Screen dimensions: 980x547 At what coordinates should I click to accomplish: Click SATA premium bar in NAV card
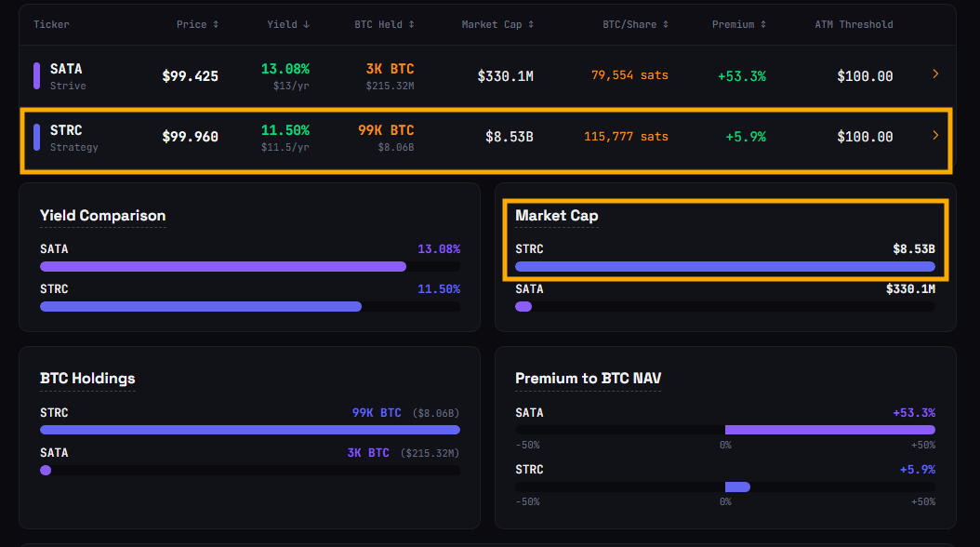[x=830, y=430]
